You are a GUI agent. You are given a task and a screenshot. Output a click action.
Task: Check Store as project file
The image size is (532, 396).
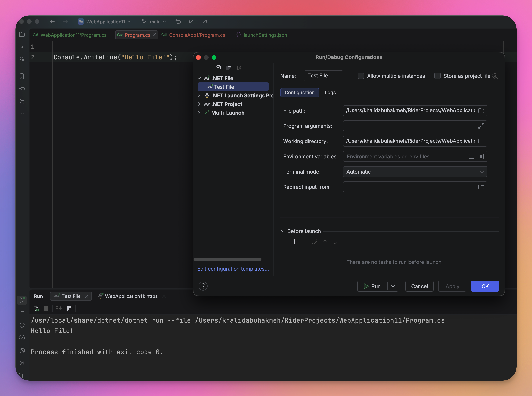[437, 76]
